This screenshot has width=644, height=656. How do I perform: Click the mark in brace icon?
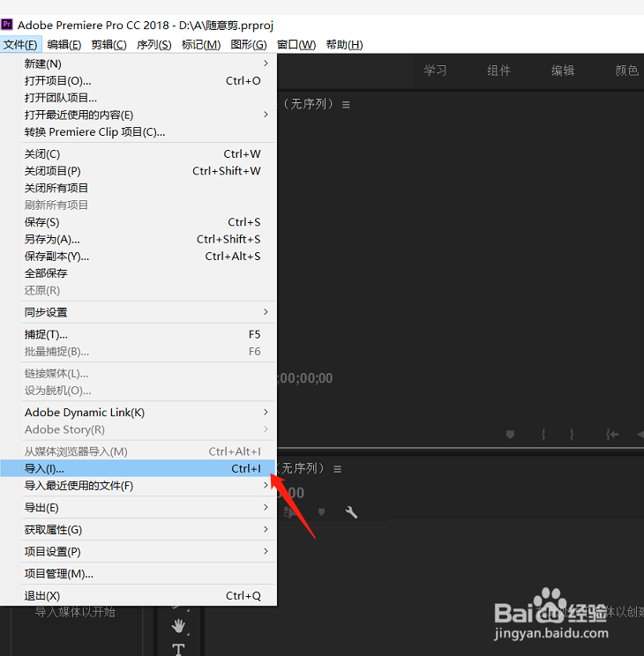tap(543, 435)
